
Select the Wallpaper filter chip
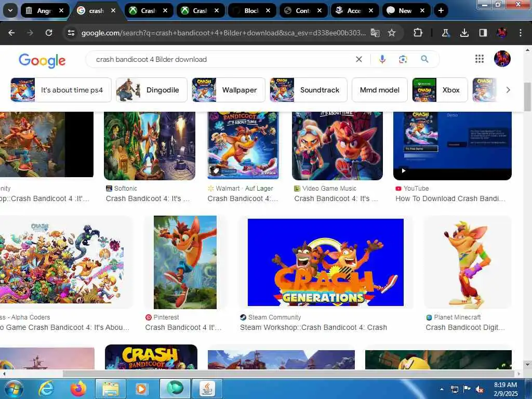point(229,90)
